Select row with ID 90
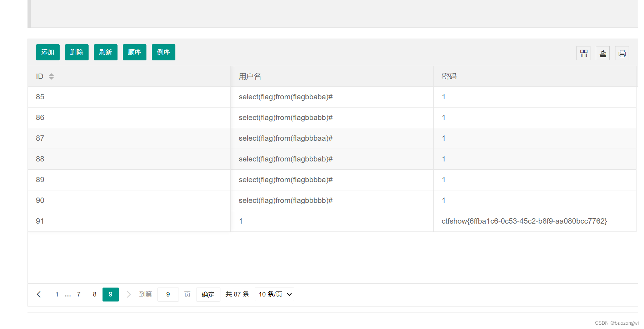 pos(332,201)
